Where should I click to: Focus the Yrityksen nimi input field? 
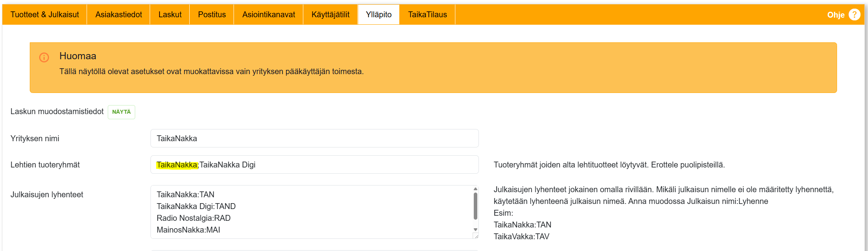(314, 138)
